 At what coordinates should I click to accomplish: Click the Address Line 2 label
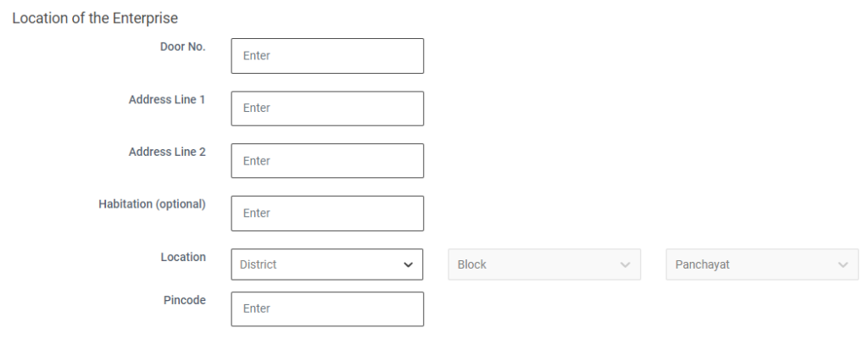pyautogui.click(x=167, y=153)
